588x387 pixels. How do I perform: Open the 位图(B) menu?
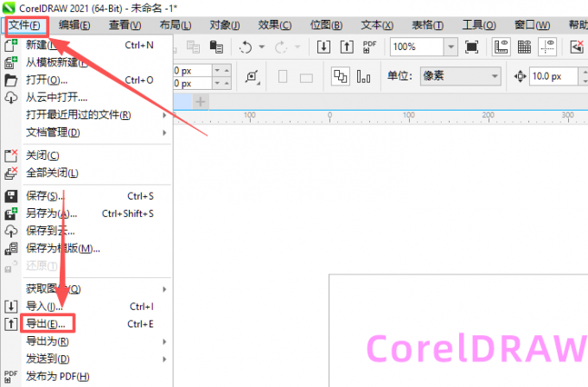click(326, 25)
